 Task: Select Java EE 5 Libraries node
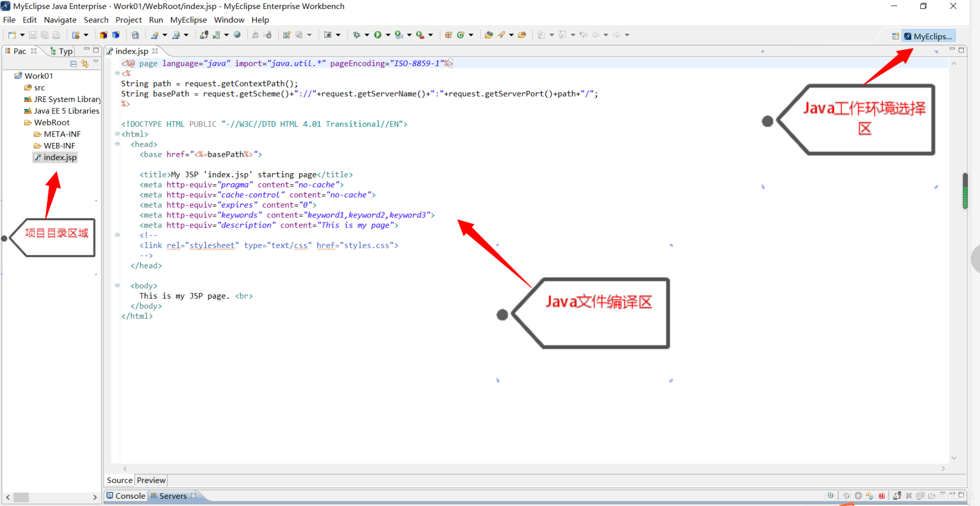[x=62, y=111]
